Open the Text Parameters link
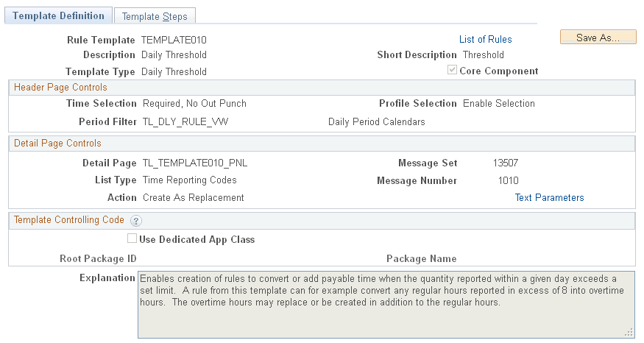This screenshot has height=343, width=644. pyautogui.click(x=550, y=197)
